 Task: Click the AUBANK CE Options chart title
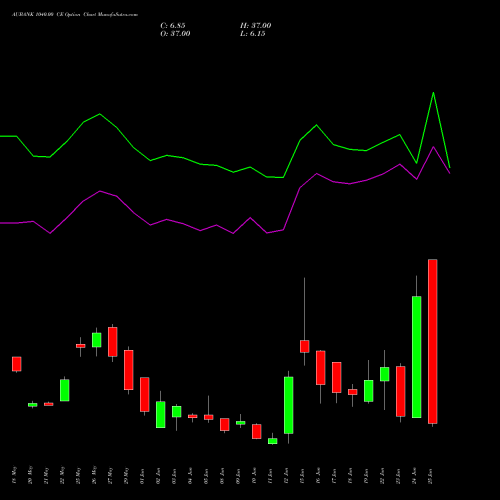click(75, 15)
